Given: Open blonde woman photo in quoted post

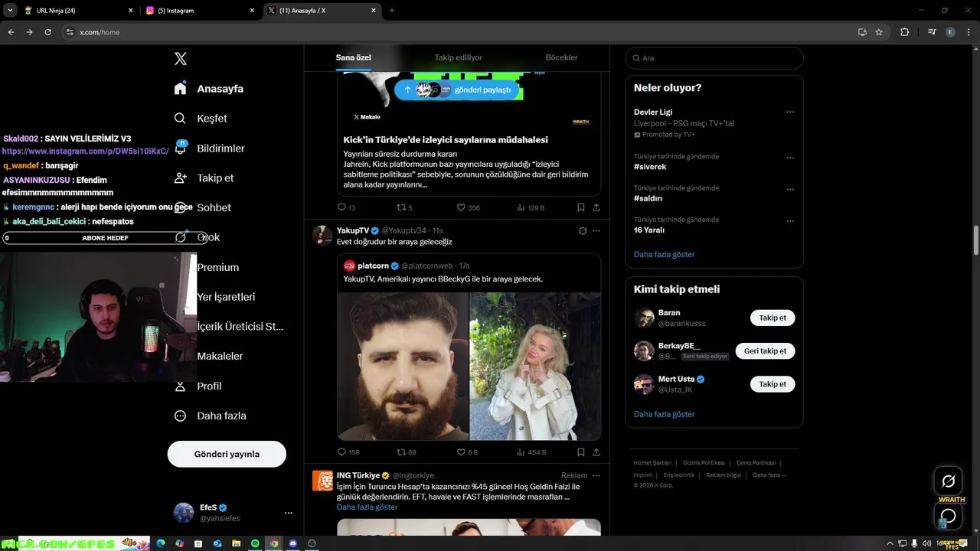Looking at the screenshot, I should pyautogui.click(x=535, y=366).
